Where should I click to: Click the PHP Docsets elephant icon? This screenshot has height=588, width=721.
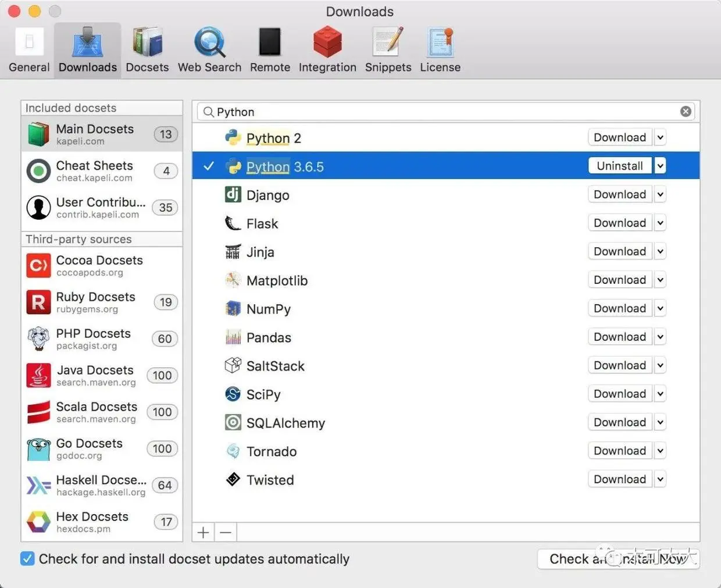pos(38,338)
